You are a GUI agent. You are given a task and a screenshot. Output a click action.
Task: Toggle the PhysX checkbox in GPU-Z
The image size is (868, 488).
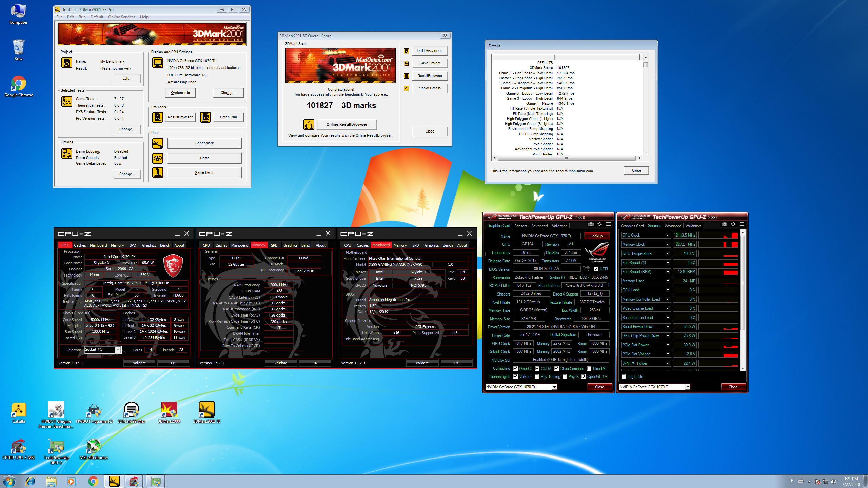565,377
